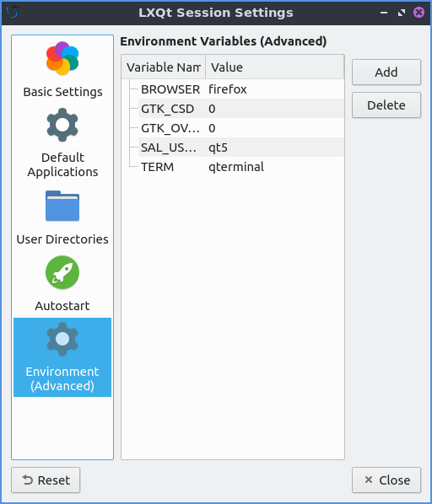Screen dimensions: 432x504
Task: Click the firefox value cell
Action: coord(228,89)
